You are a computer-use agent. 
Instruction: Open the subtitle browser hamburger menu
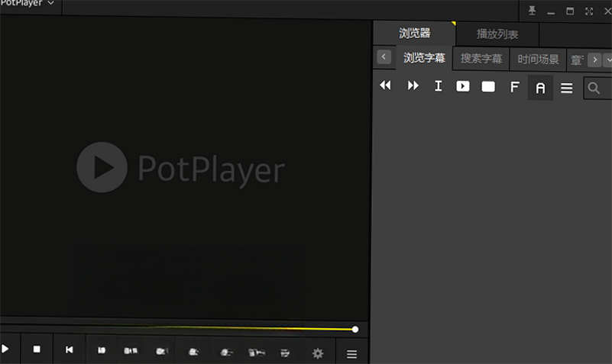566,88
